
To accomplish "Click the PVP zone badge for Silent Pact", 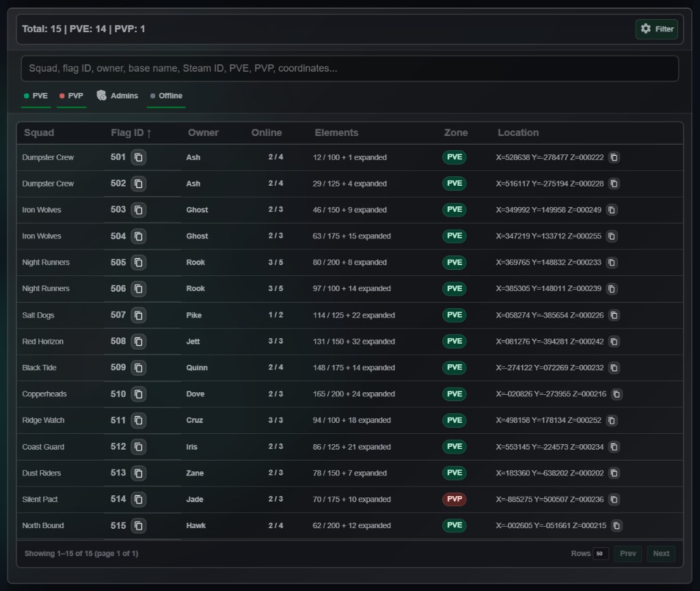I will (455, 499).
